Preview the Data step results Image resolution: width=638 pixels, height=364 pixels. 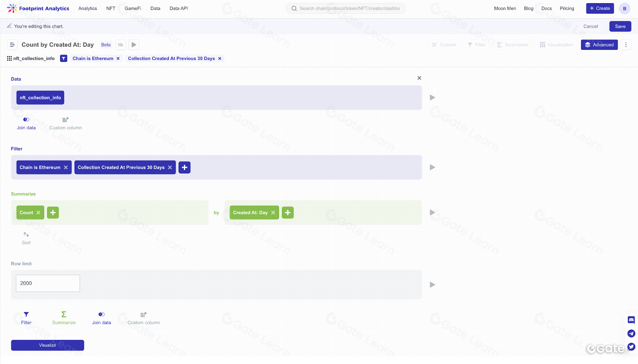(432, 98)
